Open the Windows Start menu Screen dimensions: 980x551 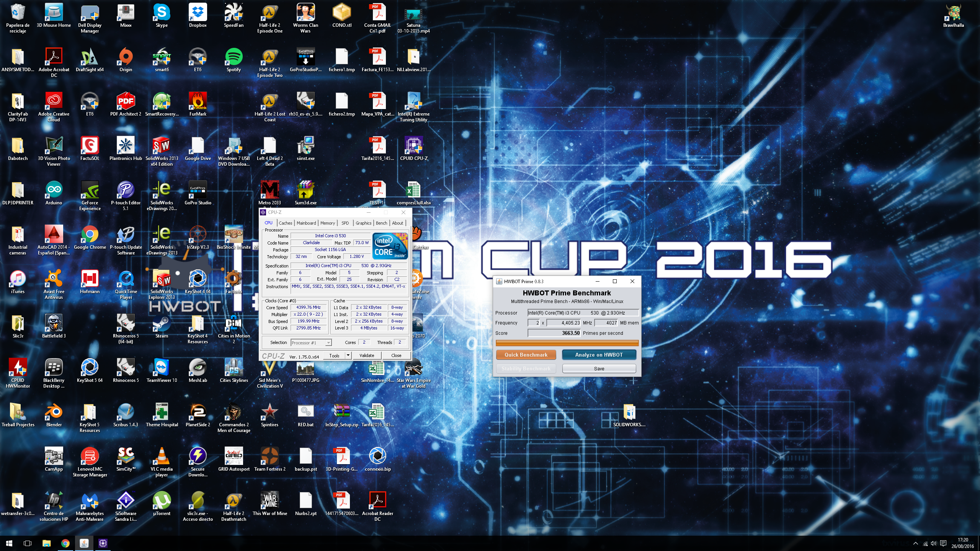tap(9, 543)
